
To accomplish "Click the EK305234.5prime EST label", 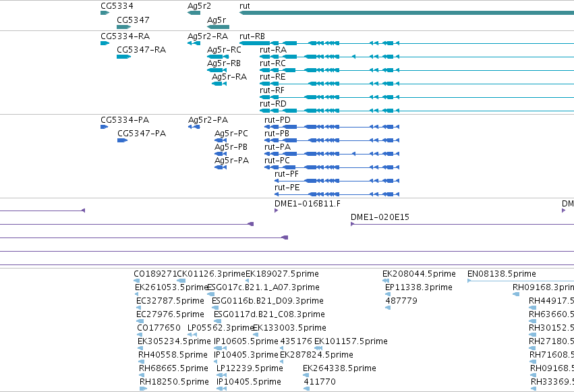I will [x=174, y=342].
